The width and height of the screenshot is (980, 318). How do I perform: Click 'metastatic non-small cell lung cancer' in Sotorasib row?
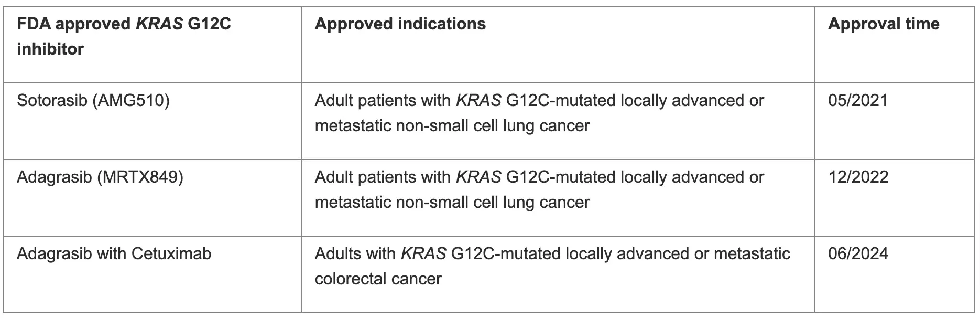452,126
